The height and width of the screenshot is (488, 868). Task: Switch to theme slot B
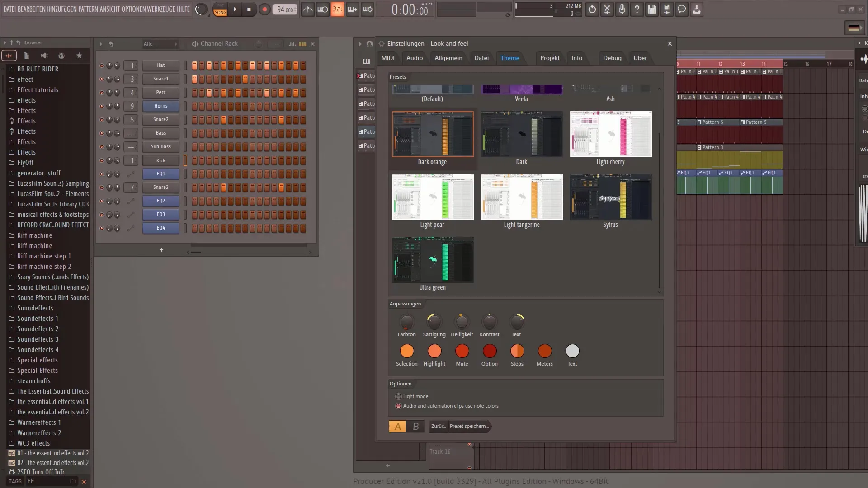coord(416,426)
